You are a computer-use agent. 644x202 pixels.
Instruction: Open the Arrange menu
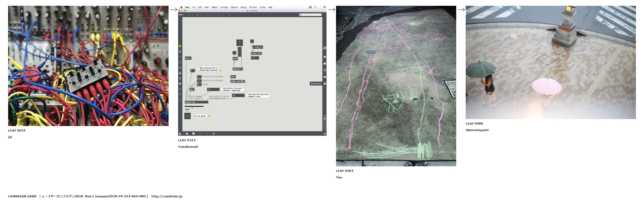224,7
